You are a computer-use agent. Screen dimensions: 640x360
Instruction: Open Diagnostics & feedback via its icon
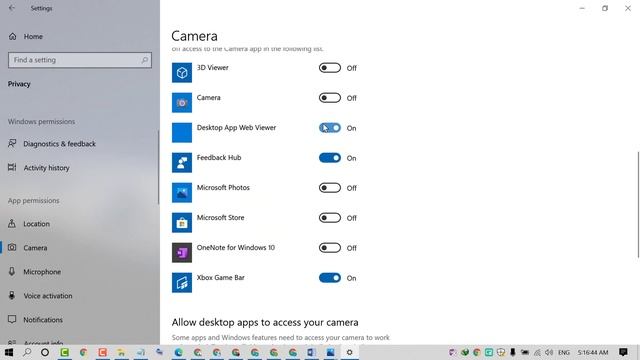point(12,143)
